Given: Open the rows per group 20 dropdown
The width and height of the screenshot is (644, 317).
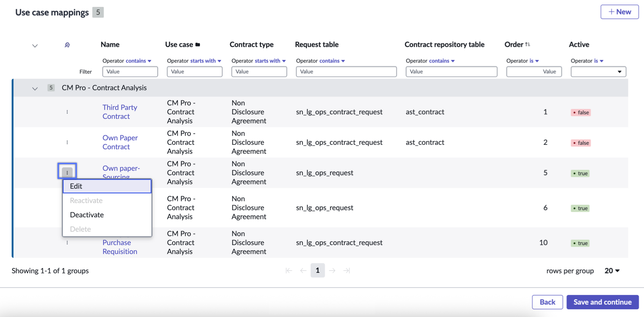Looking at the screenshot, I should pos(612,271).
